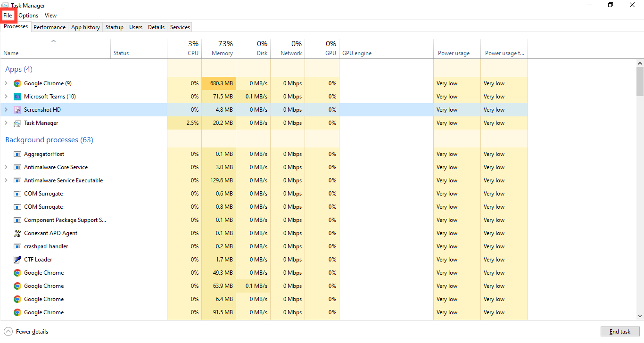Select the Antimalware Service Executable icon

coord(17,180)
